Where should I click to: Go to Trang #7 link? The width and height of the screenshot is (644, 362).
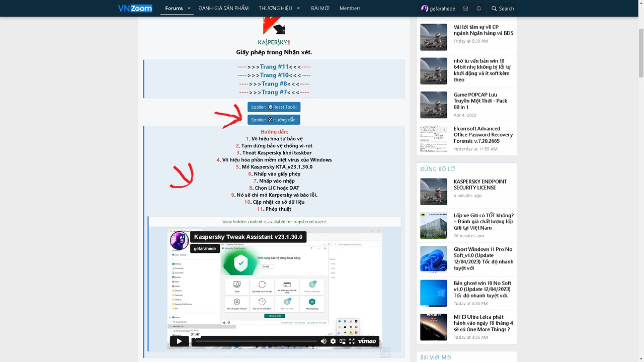tap(274, 93)
